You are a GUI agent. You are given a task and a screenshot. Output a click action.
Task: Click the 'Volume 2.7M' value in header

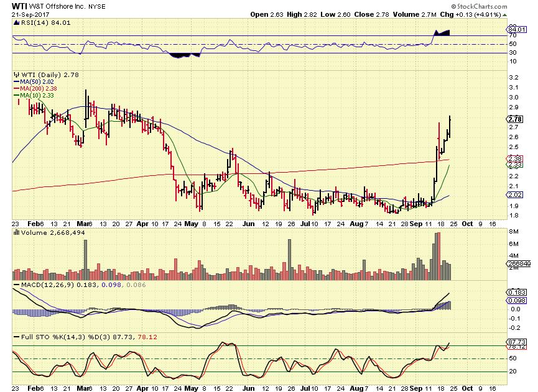[x=414, y=14]
